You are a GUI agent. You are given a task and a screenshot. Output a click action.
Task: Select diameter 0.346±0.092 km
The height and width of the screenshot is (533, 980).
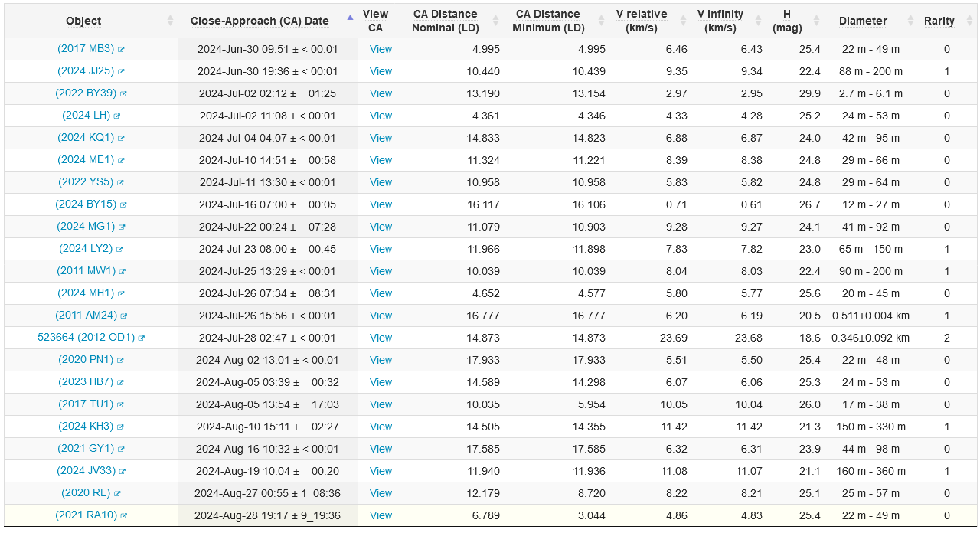pos(871,338)
